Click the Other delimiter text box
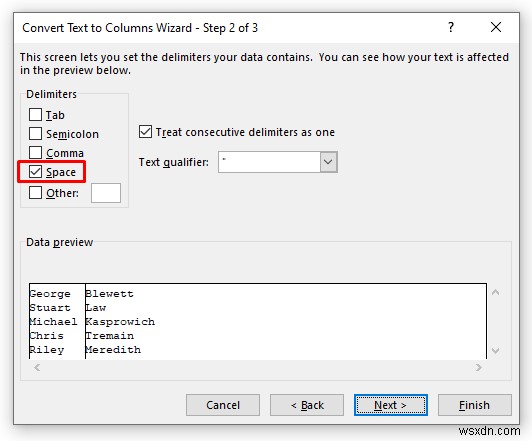This screenshot has width=532, height=441. click(106, 193)
